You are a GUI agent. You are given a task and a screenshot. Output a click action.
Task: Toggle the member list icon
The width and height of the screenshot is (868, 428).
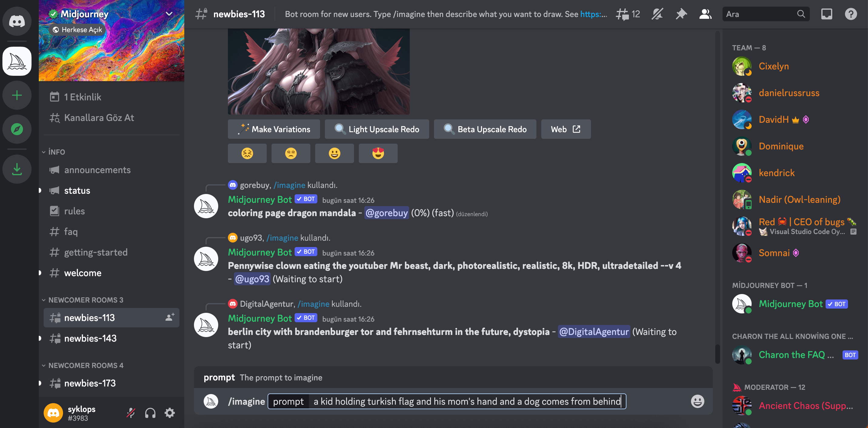click(x=705, y=14)
